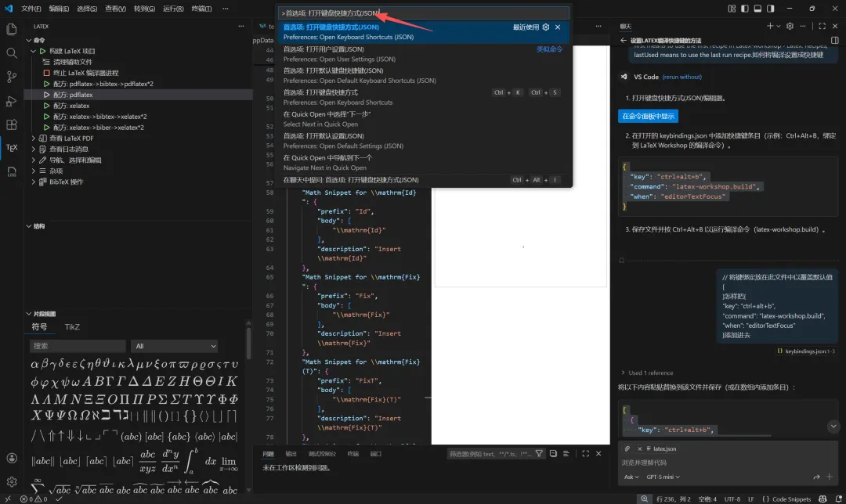Toggle table view icon in Problems panel
Viewport: 846px width, 504px height.
tap(566, 454)
